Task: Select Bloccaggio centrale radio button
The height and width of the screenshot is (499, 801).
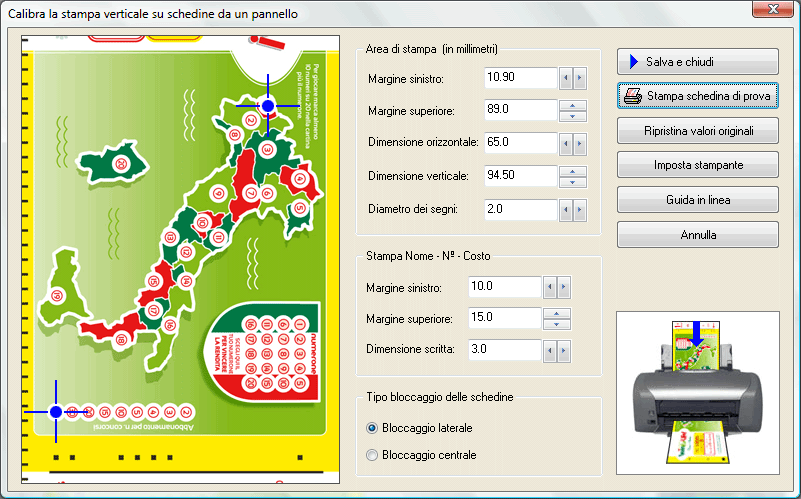Action: click(373, 455)
